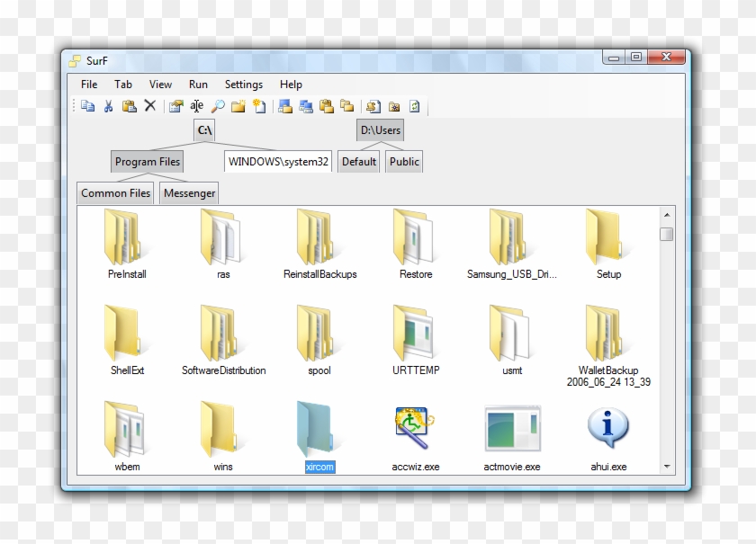This screenshot has height=544, width=756.
Task: Click the New File icon
Action: point(259,106)
